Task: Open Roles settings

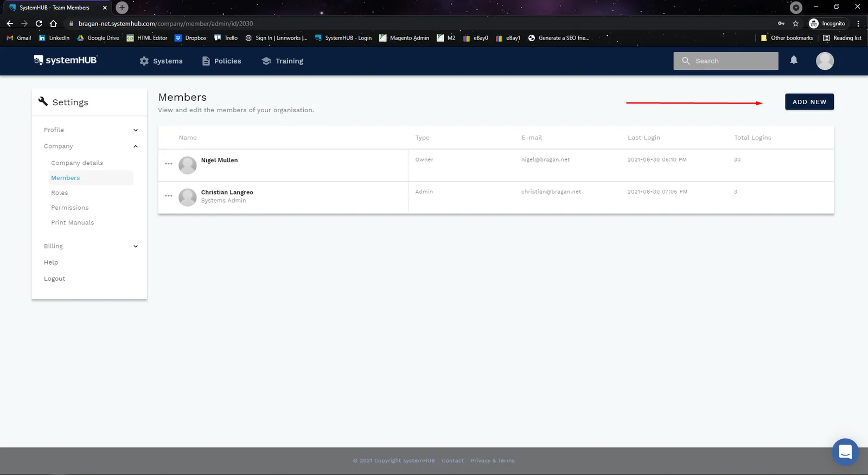Action: pyautogui.click(x=60, y=193)
